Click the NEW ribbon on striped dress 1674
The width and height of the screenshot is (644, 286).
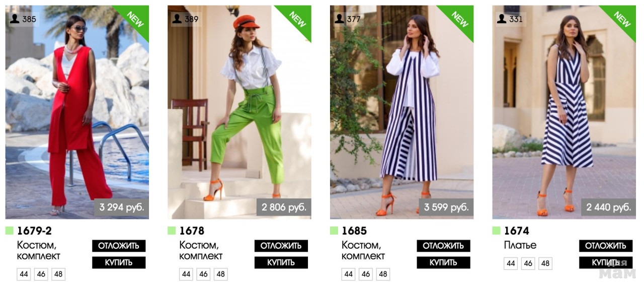click(x=621, y=19)
